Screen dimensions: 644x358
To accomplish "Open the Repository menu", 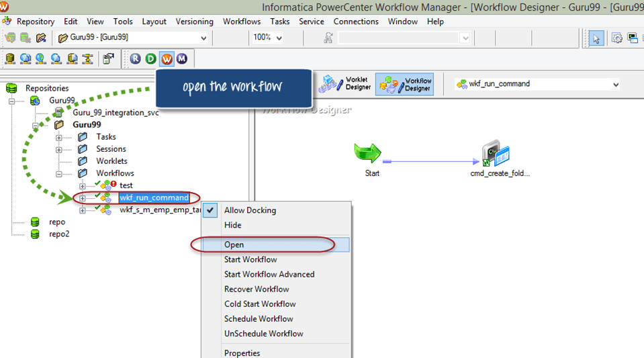I will point(36,21).
